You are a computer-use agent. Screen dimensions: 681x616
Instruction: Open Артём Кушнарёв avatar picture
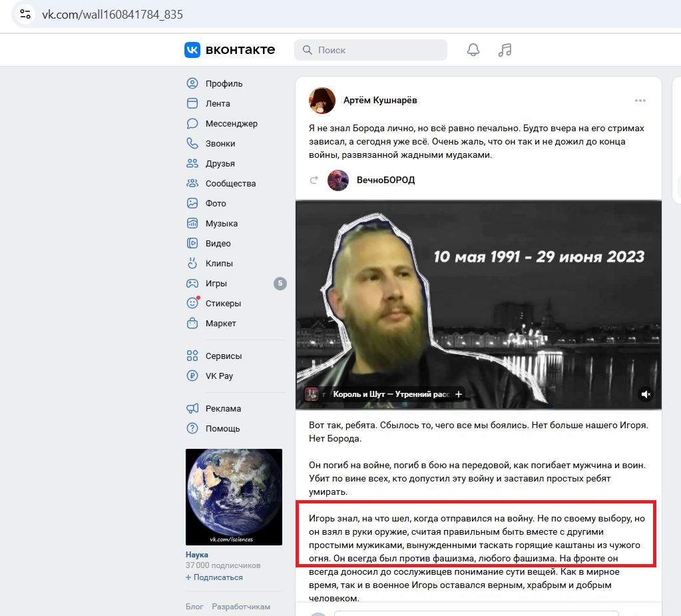pyautogui.click(x=322, y=101)
